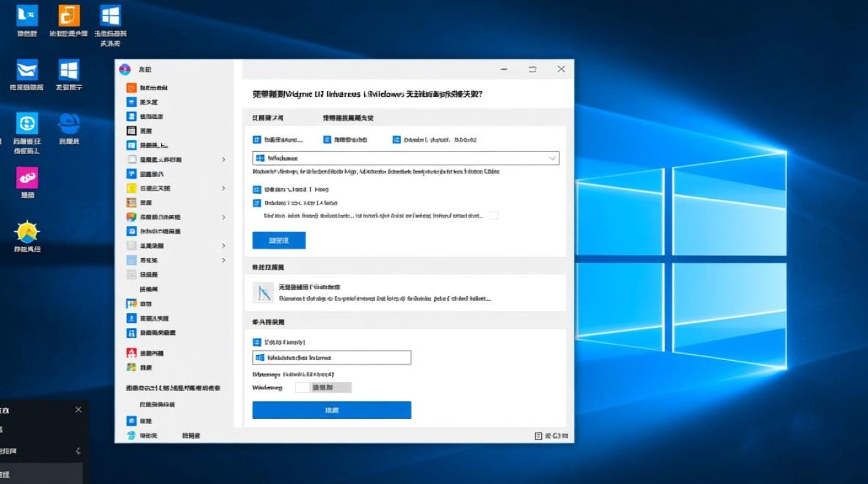The image size is (868, 484).
Task: Open the blue envelope mail desktop icon
Action: coord(27,70)
